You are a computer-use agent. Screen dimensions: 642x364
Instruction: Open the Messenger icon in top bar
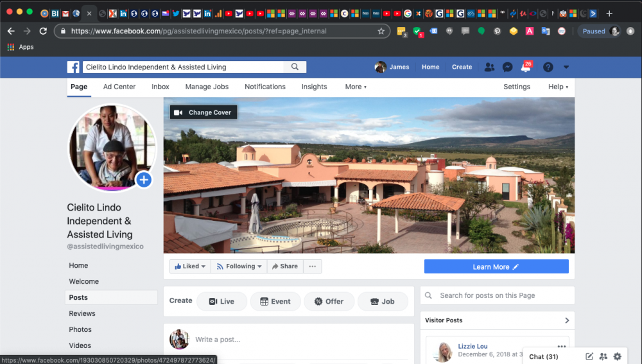point(507,67)
